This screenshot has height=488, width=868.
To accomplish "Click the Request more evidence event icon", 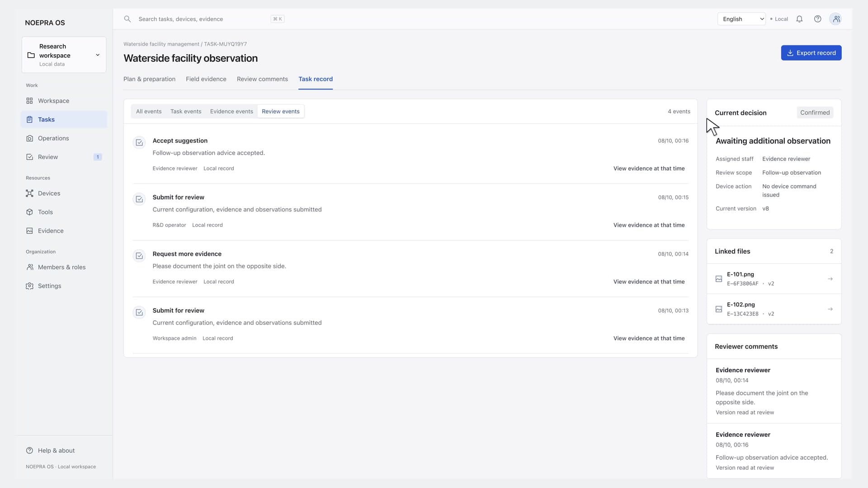I will pyautogui.click(x=139, y=256).
